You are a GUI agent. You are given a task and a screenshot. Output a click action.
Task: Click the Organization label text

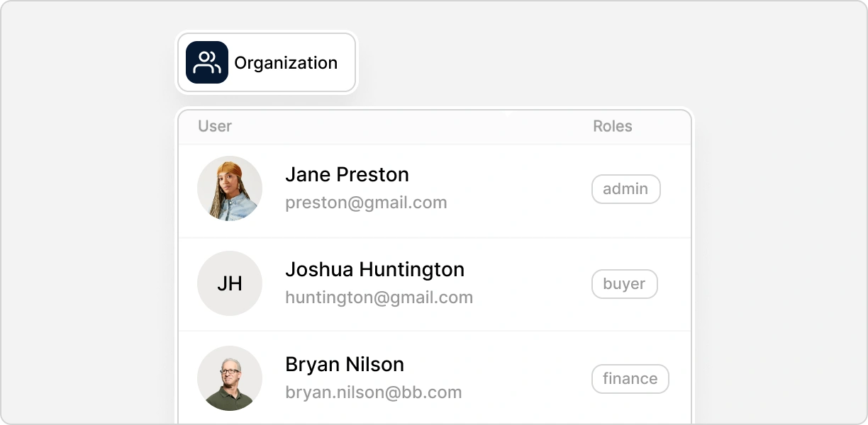tap(286, 63)
